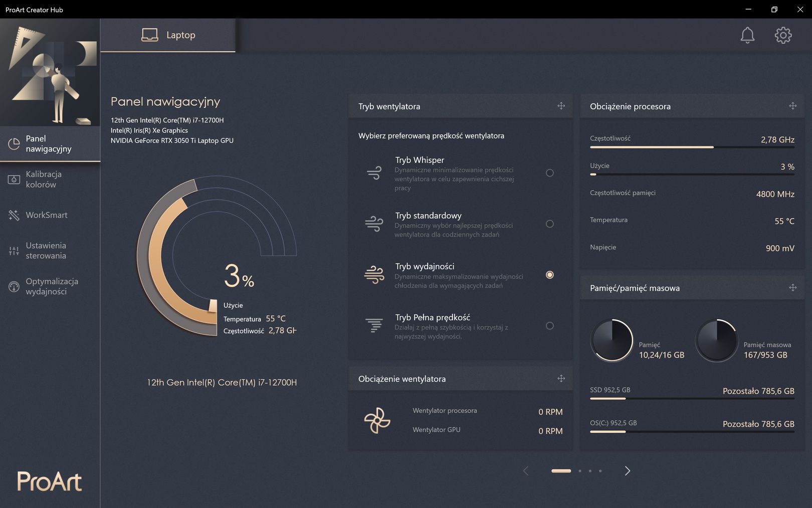The image size is (812, 508).
Task: Click the Częstotliwość progress bar
Action: click(692, 147)
